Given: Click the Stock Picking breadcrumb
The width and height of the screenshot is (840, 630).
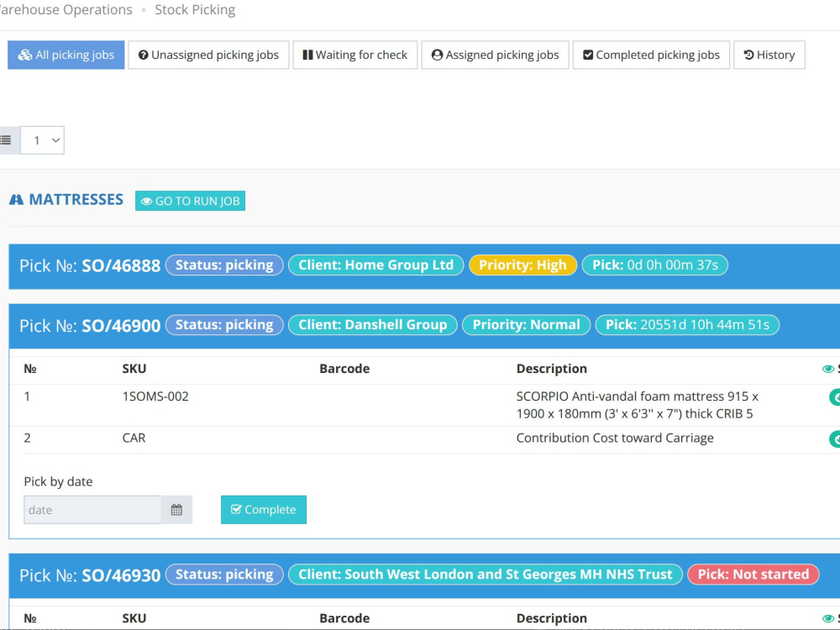Looking at the screenshot, I should [195, 9].
